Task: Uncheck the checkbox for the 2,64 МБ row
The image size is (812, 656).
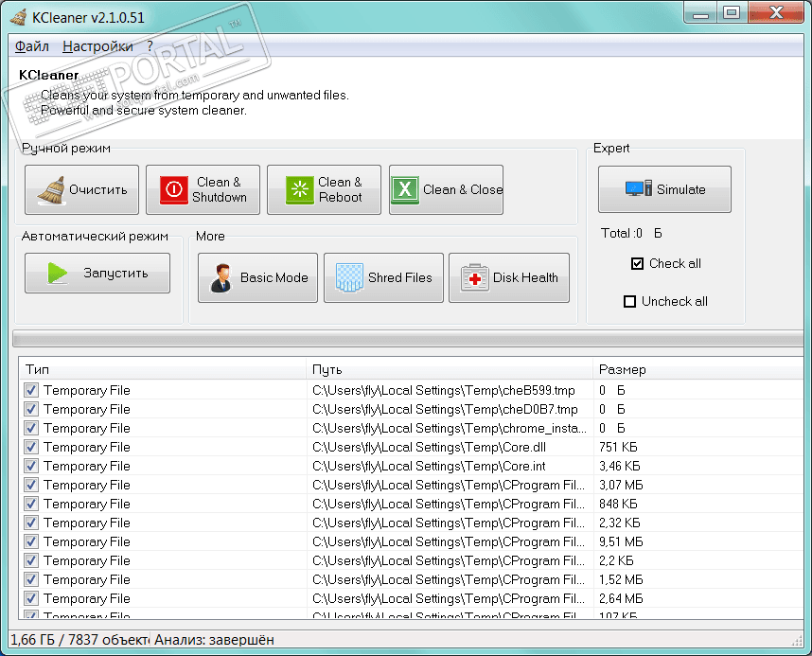Action: (x=31, y=598)
